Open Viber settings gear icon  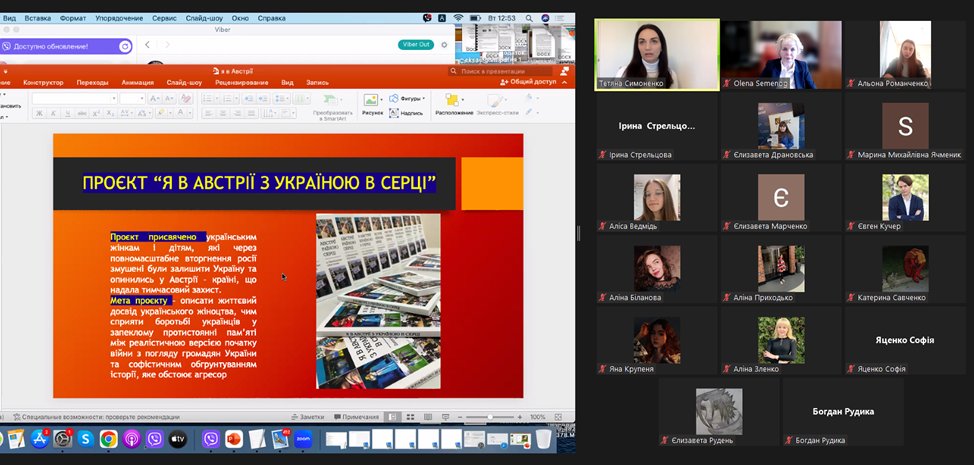pyautogui.click(x=444, y=45)
